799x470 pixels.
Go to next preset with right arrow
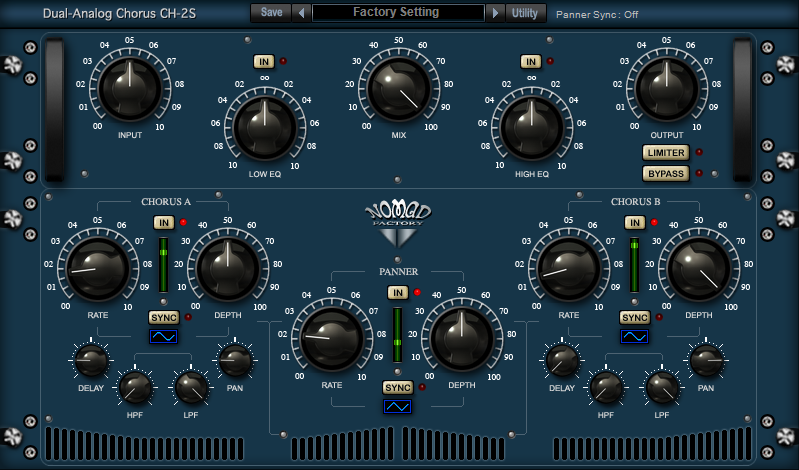pyautogui.click(x=495, y=13)
